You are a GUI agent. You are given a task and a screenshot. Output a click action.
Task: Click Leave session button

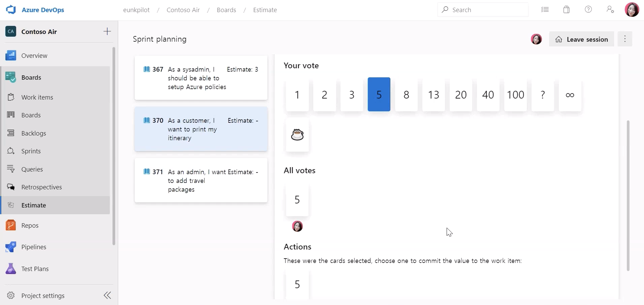582,39
